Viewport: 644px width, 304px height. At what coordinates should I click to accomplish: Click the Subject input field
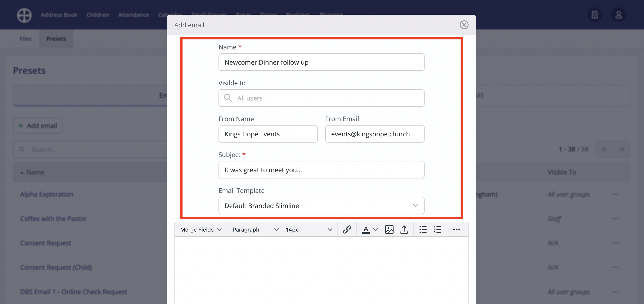coord(321,170)
